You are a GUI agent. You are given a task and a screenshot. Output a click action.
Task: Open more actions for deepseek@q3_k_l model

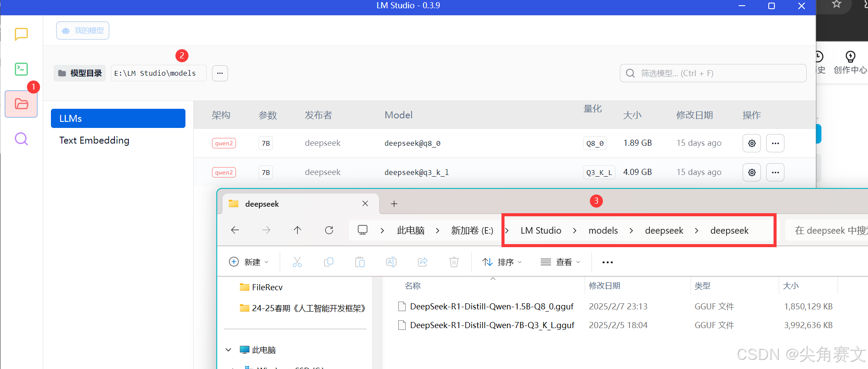[775, 172]
